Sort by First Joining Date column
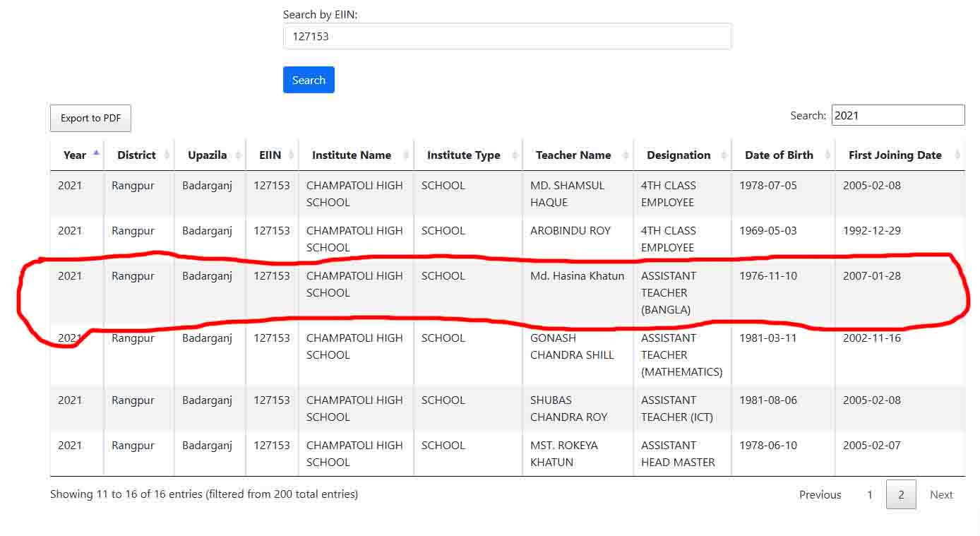The image size is (980, 536). (895, 155)
